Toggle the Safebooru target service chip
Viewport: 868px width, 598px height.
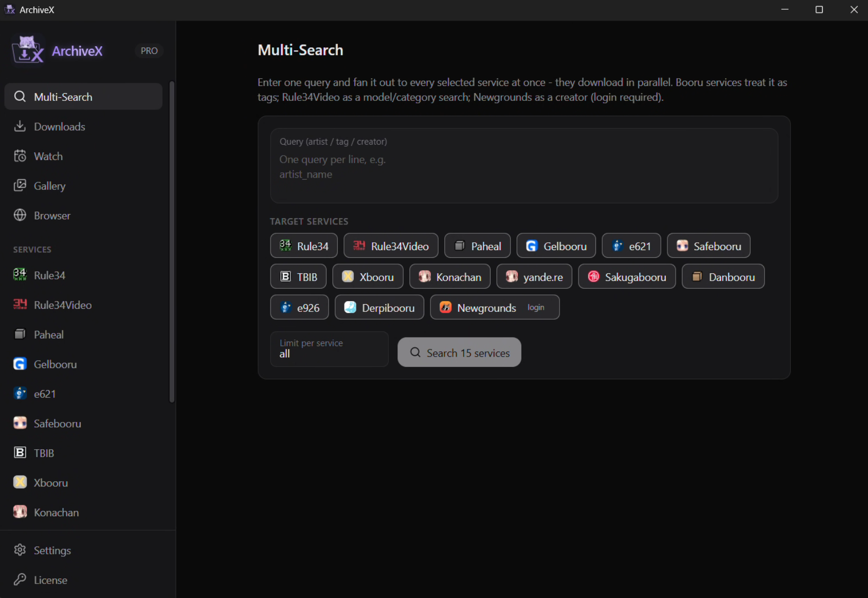(709, 246)
